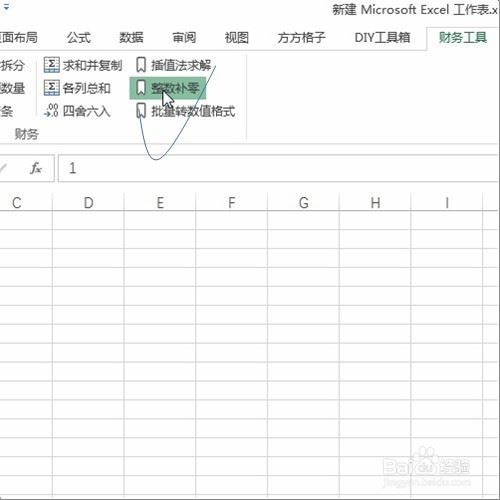
Task: Open the DIY工具箱 tab
Action: click(382, 38)
